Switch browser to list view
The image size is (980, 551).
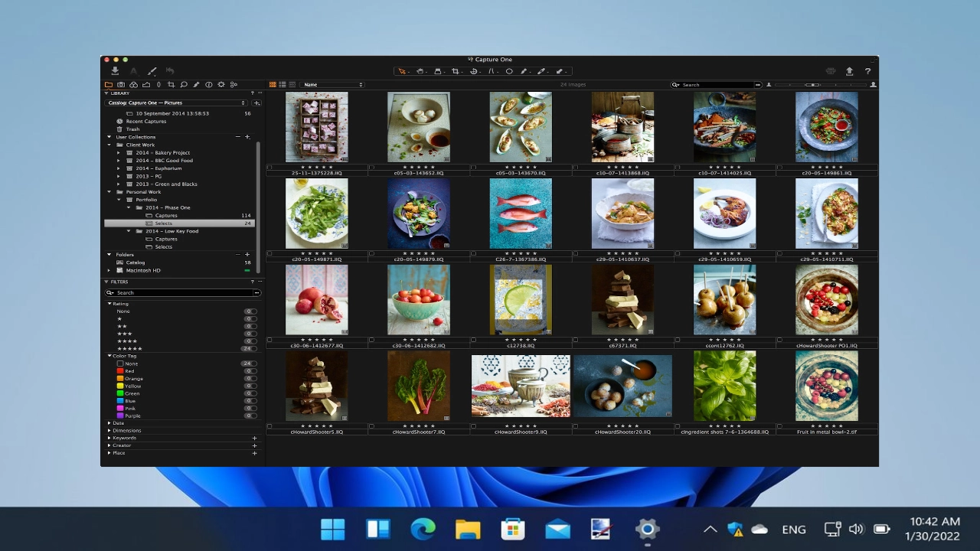pyautogui.click(x=283, y=84)
